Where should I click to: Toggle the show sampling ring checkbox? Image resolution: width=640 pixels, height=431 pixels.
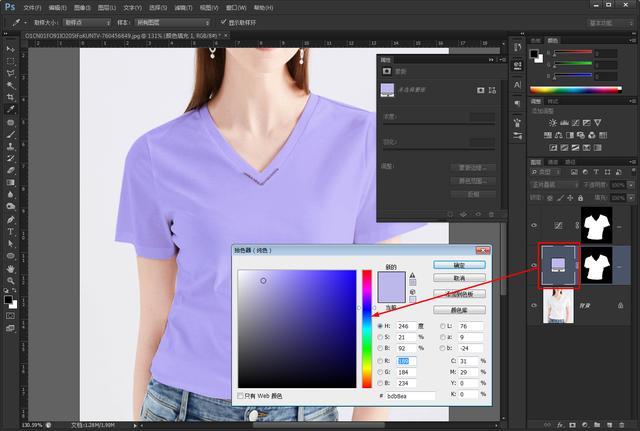tap(223, 22)
